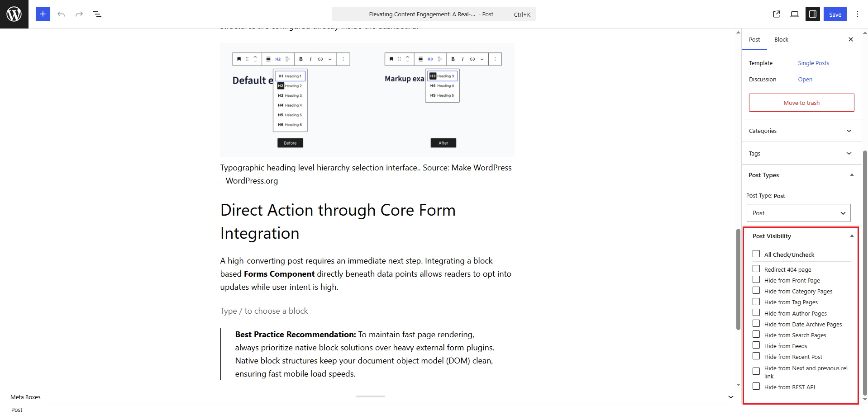Undo the last edit

coord(61,14)
